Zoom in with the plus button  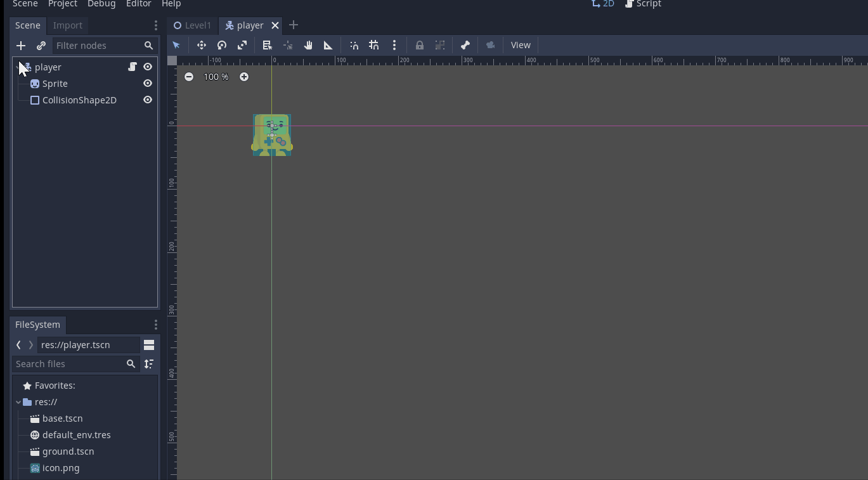[244, 77]
